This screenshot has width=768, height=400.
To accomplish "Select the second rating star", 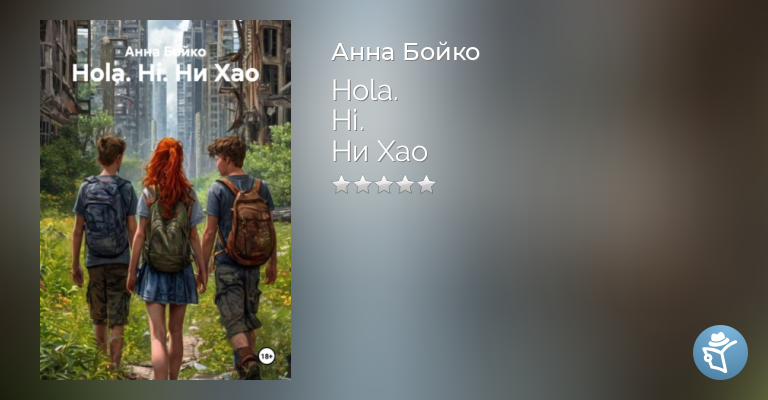I will click(362, 185).
